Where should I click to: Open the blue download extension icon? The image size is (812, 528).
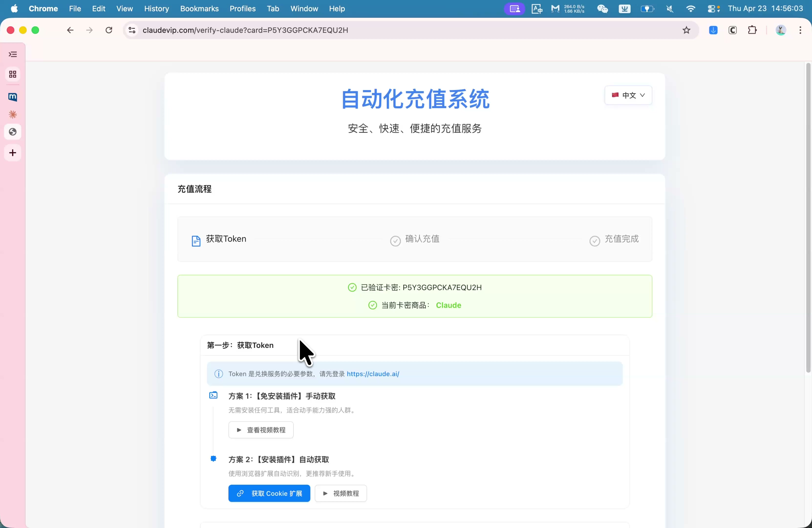[713, 30]
